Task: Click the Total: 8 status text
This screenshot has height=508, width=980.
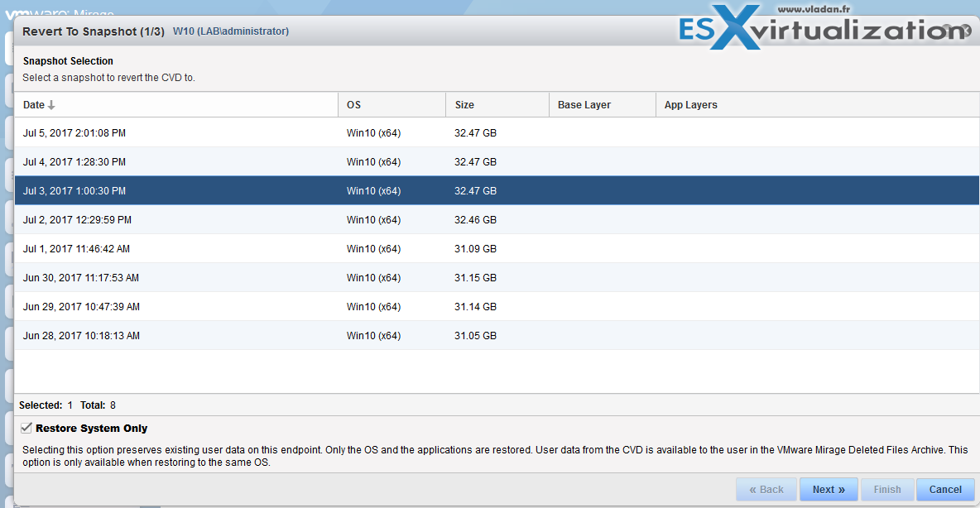Action: click(x=98, y=405)
